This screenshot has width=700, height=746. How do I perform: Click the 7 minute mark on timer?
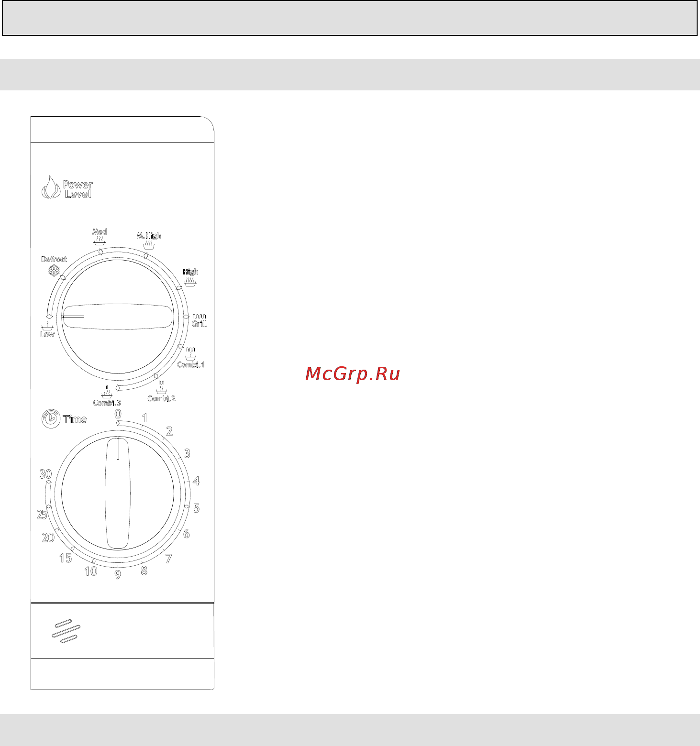168,559
